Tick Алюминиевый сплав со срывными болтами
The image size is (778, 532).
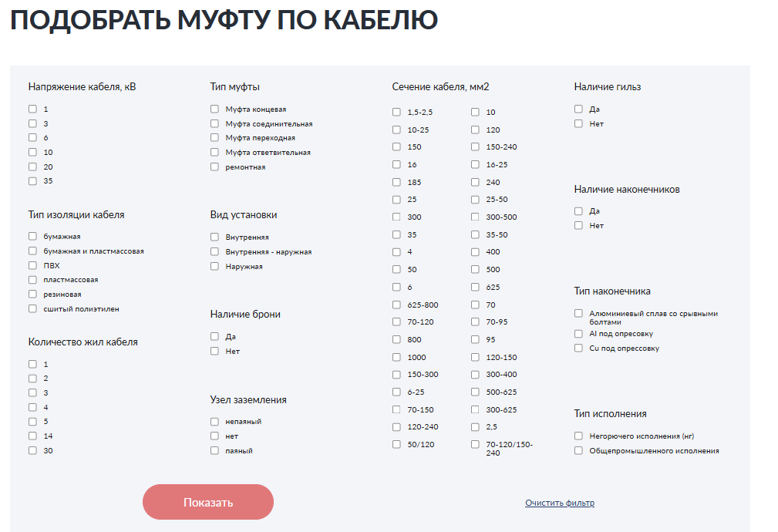click(x=578, y=314)
